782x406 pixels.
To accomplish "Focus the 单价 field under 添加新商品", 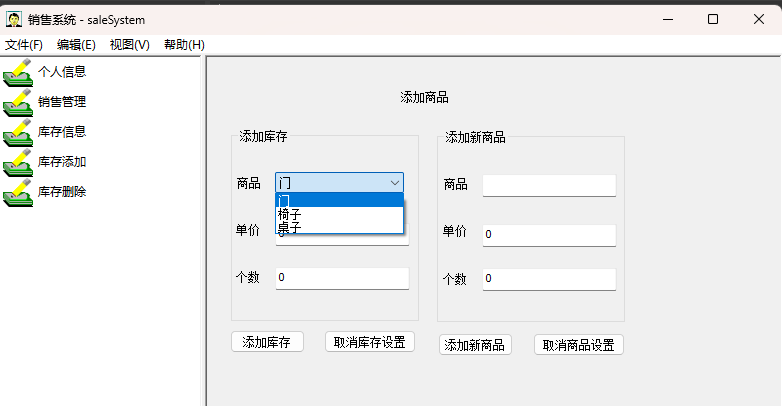I will pos(549,235).
